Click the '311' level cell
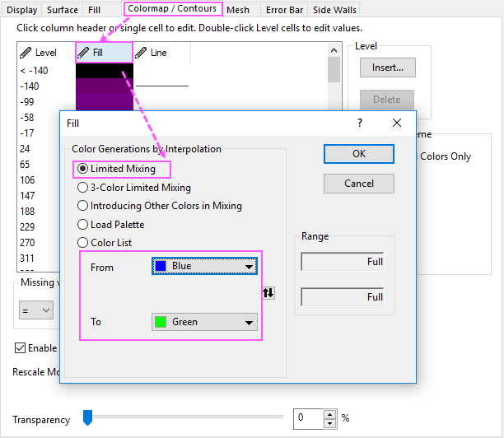Viewport: 504px width, 438px height. pos(27,259)
